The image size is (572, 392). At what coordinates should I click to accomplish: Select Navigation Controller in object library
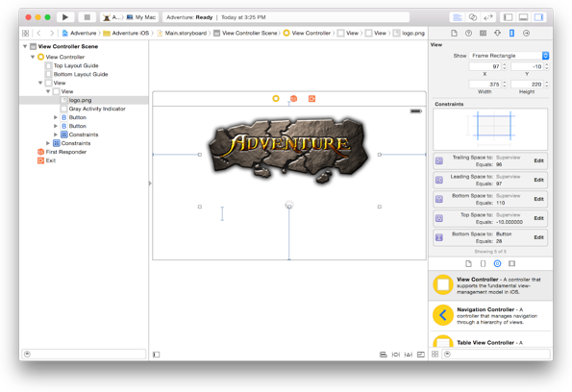click(x=490, y=316)
